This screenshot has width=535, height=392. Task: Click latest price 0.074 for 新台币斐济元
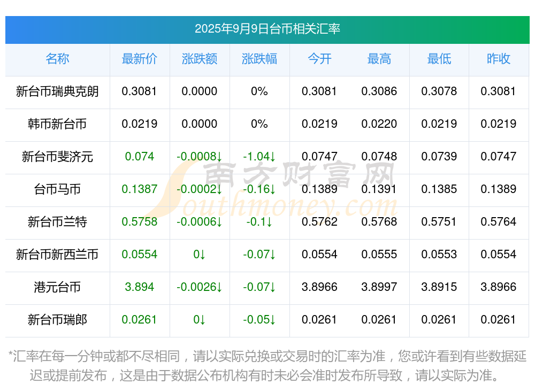coord(139,156)
